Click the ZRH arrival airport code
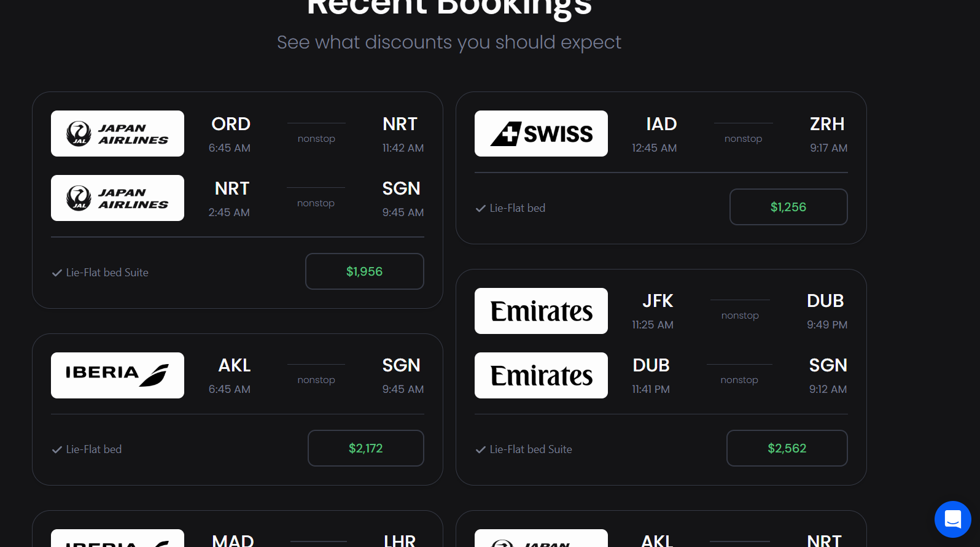The image size is (980, 547). 827,124
